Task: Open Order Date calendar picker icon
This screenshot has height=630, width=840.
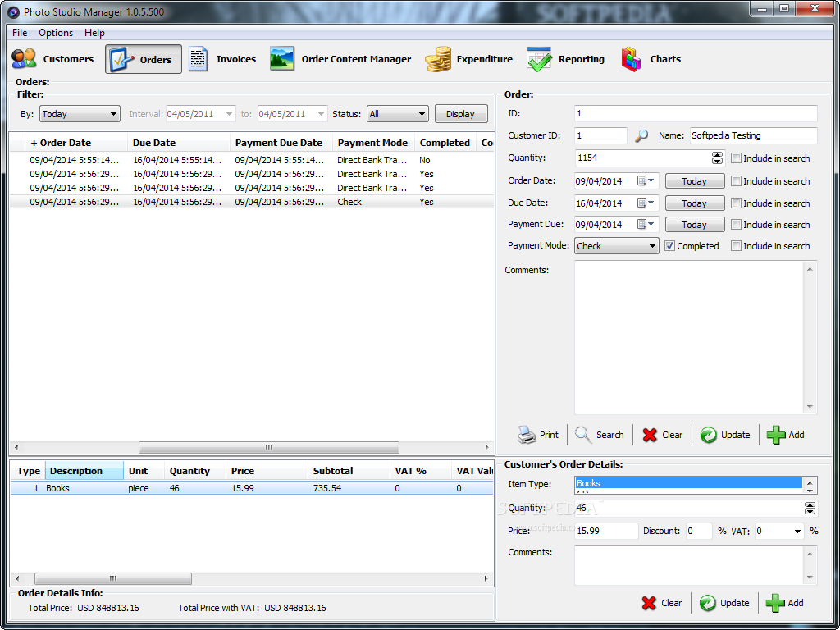Action: click(646, 181)
